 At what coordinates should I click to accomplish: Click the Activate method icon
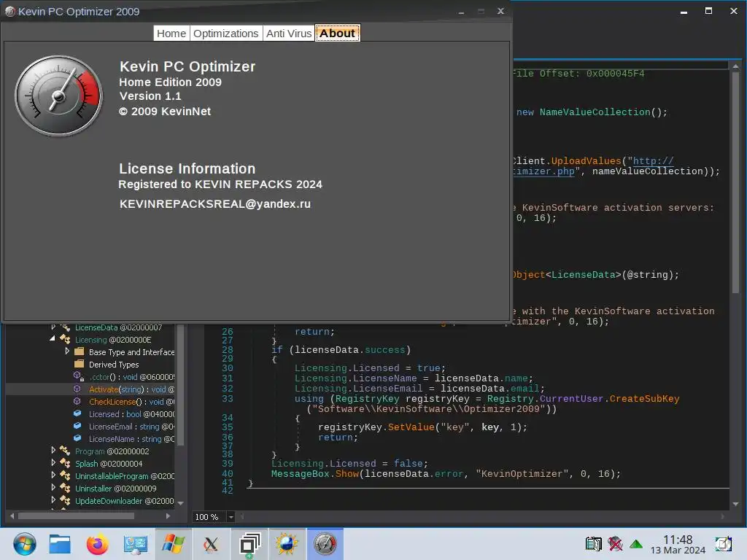pyautogui.click(x=77, y=389)
